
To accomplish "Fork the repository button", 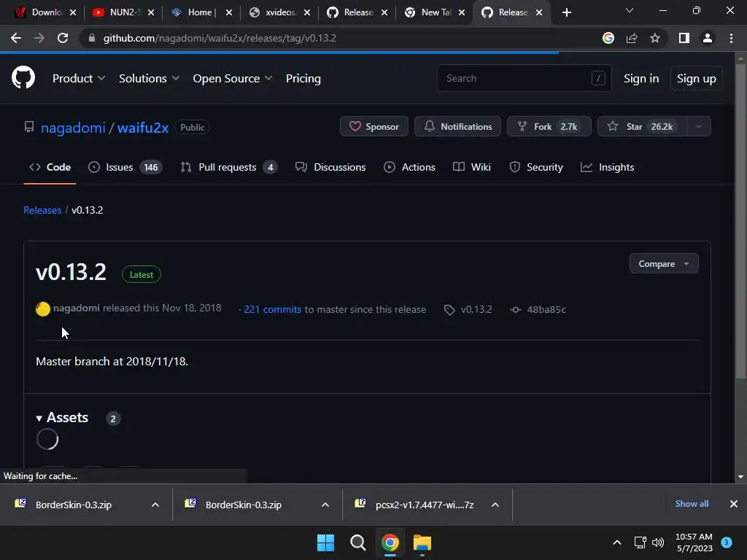I will [549, 127].
